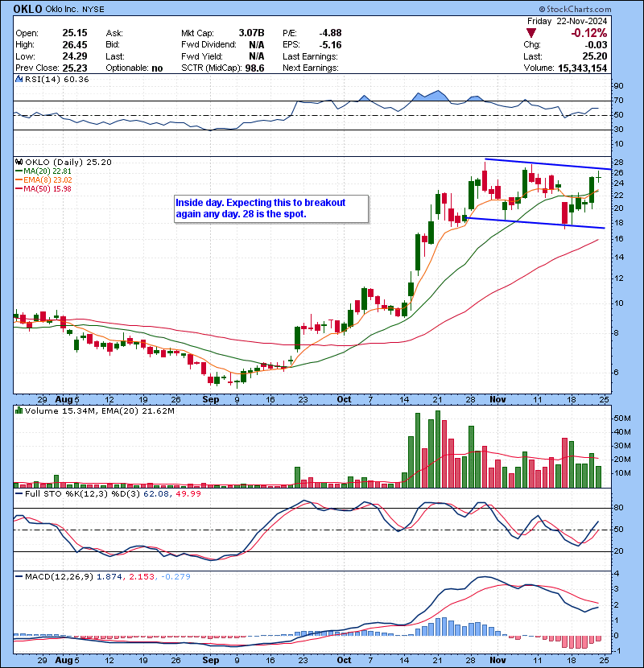Image resolution: width=644 pixels, height=668 pixels.
Task: Click the green volume bars icon beside Volume legend
Action: point(19,410)
